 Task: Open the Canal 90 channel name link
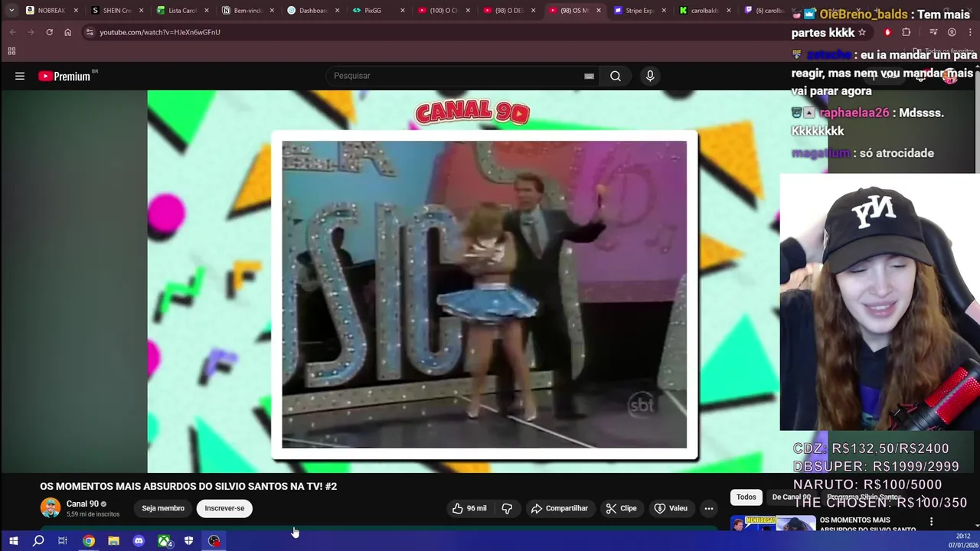tap(82, 504)
